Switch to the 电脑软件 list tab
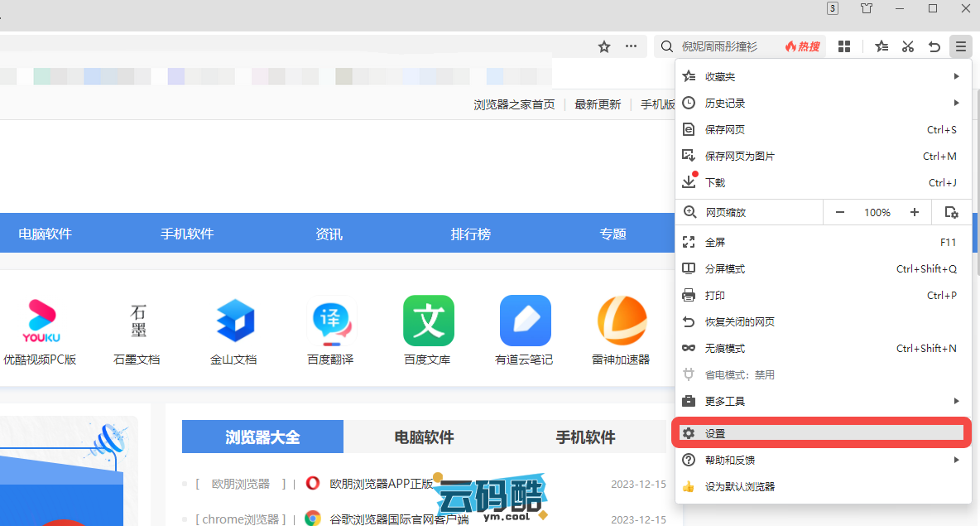980x526 pixels. pos(424,437)
